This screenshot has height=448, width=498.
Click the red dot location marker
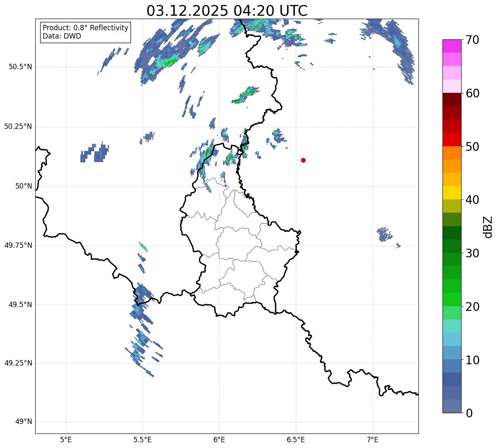coord(303,160)
